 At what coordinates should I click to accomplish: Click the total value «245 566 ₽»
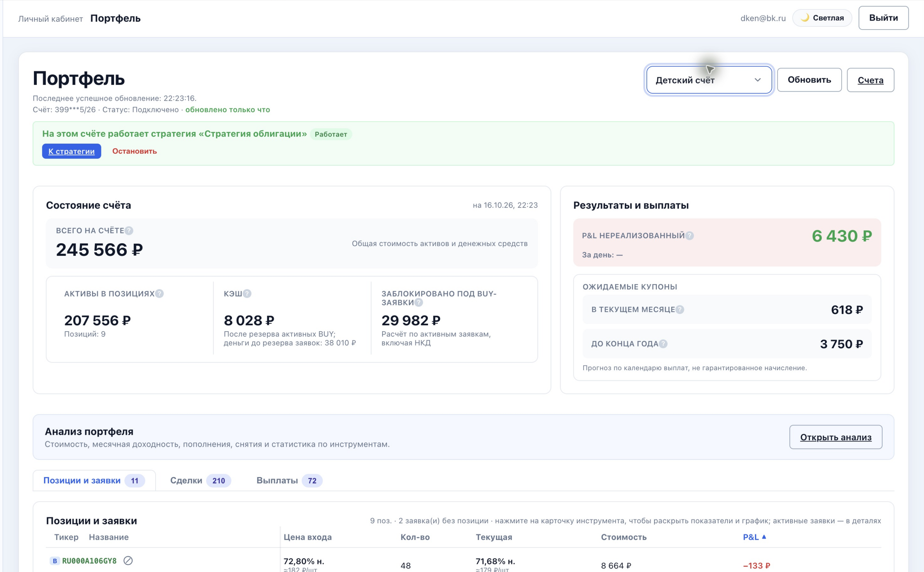coord(100,250)
